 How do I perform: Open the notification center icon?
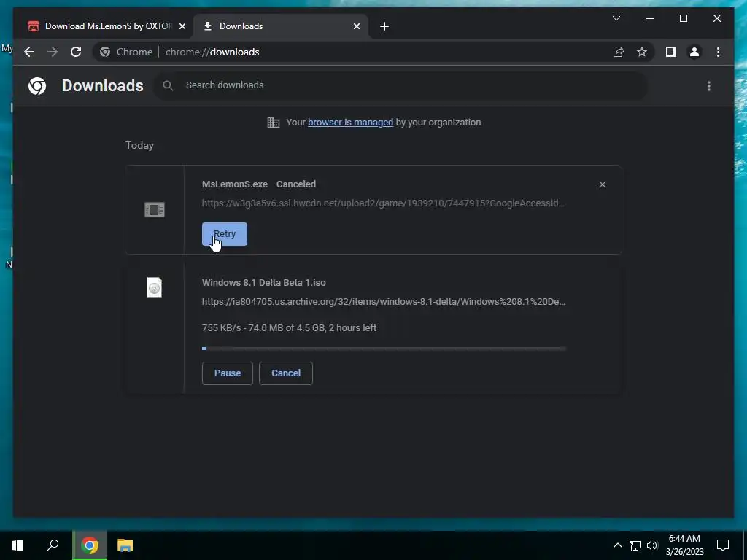tap(723, 545)
